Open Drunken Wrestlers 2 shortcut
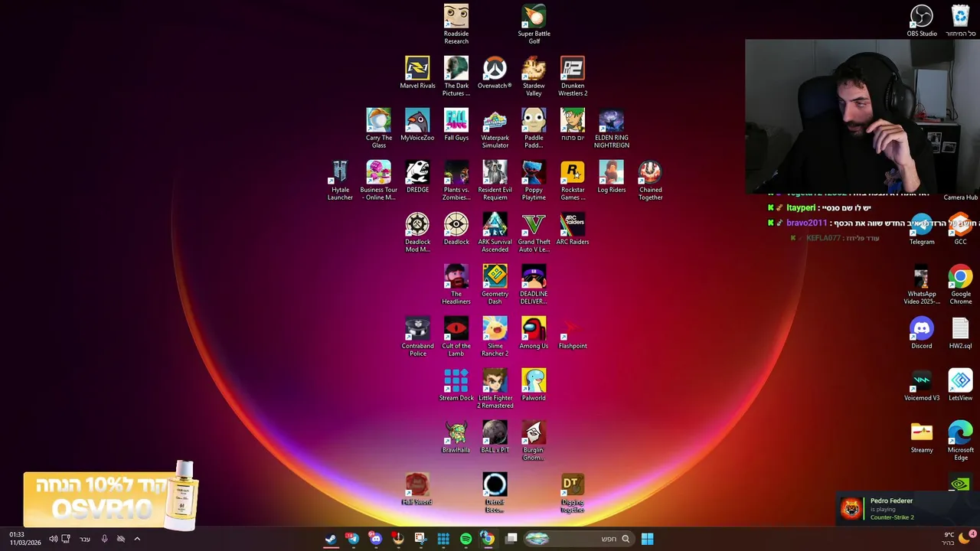Screen dimensions: 980x551 (573, 77)
